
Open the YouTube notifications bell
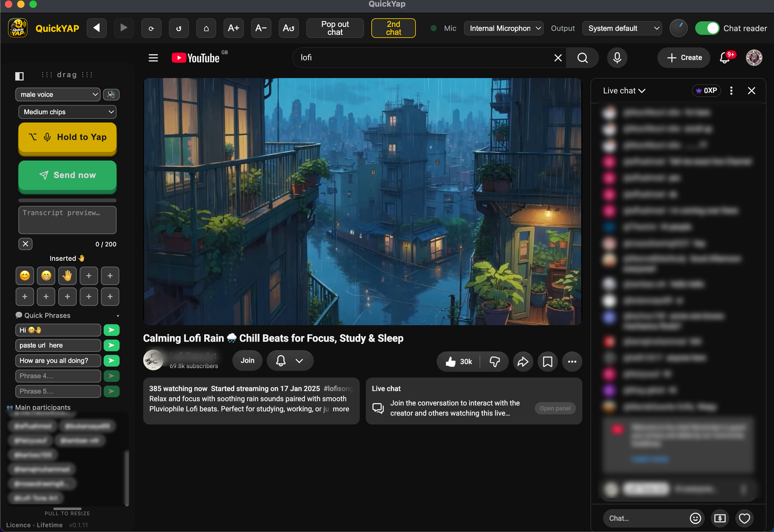point(725,58)
